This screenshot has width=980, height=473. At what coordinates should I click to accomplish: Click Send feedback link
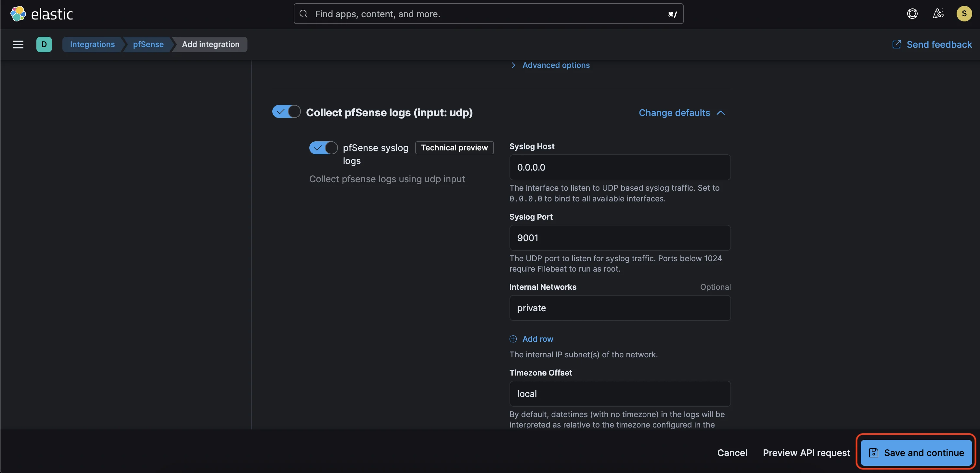[x=932, y=45]
